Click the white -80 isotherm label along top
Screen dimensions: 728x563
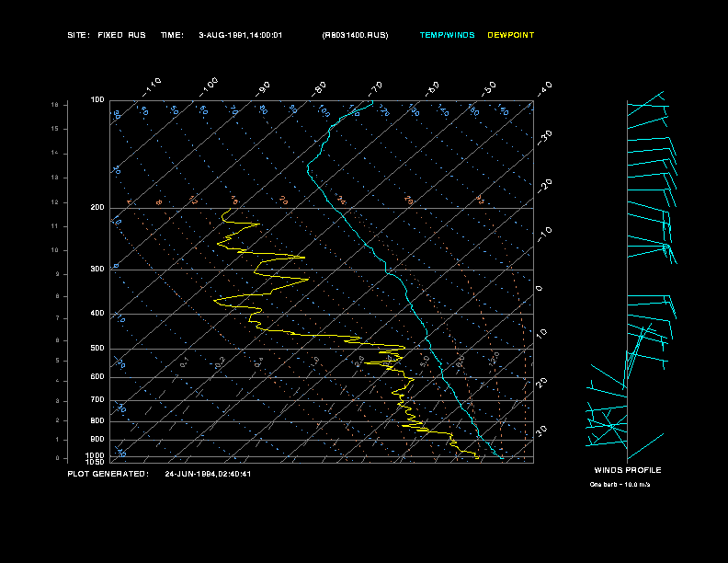pyautogui.click(x=319, y=89)
